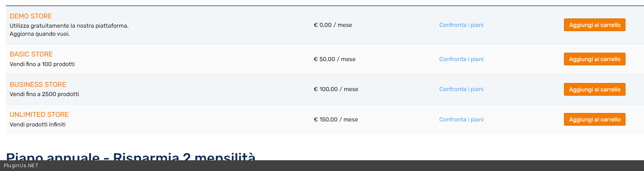Image resolution: width=644 pixels, height=171 pixels.
Task: Click the € 0,00 / mese price
Action: point(333,25)
